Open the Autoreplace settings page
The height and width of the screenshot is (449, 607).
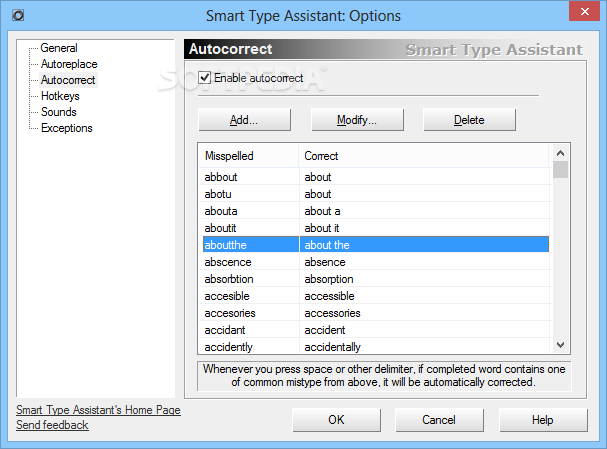69,64
